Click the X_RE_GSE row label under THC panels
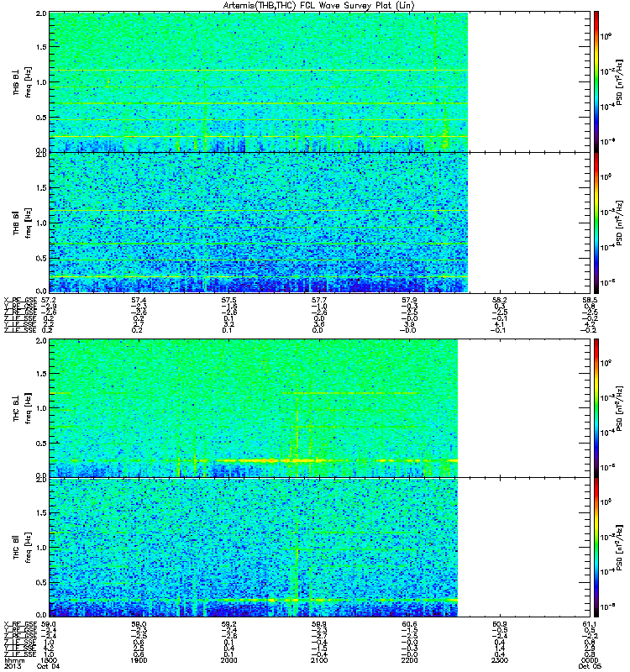 tap(20, 624)
